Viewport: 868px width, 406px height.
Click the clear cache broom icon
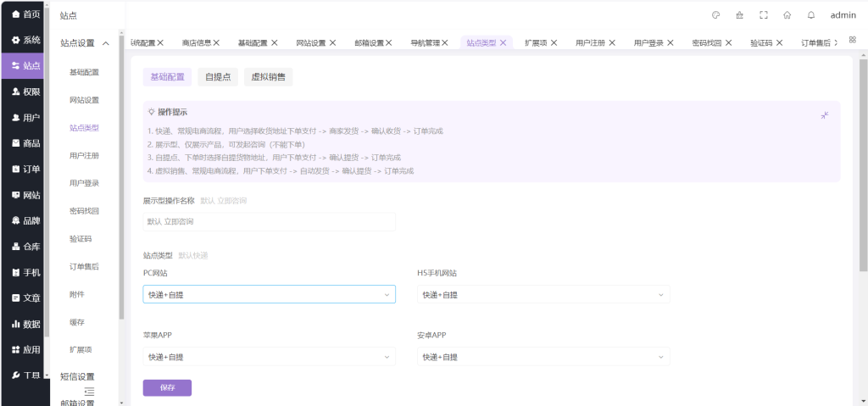click(739, 15)
